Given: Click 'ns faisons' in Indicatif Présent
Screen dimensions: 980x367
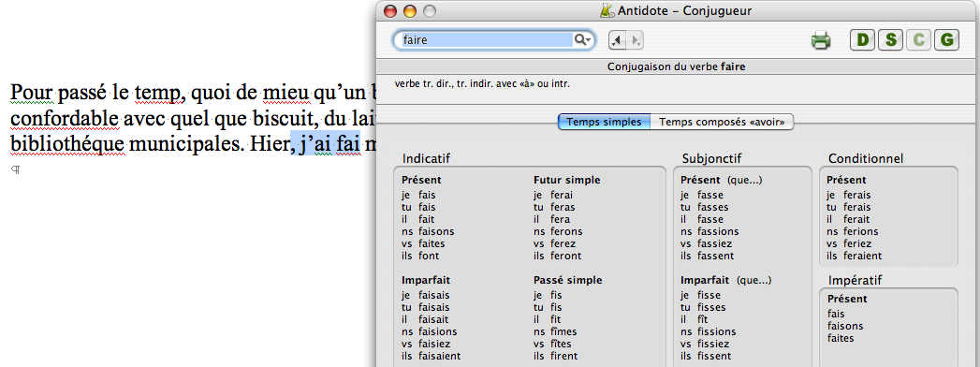Looking at the screenshot, I should pyautogui.click(x=428, y=231).
